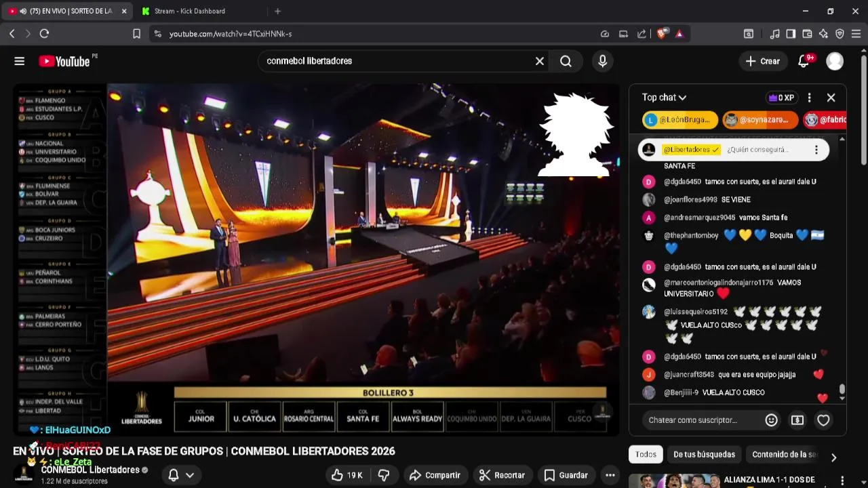The width and height of the screenshot is (868, 488).
Task: Open the Leo AI sparkle icon
Action: [x=823, y=34]
